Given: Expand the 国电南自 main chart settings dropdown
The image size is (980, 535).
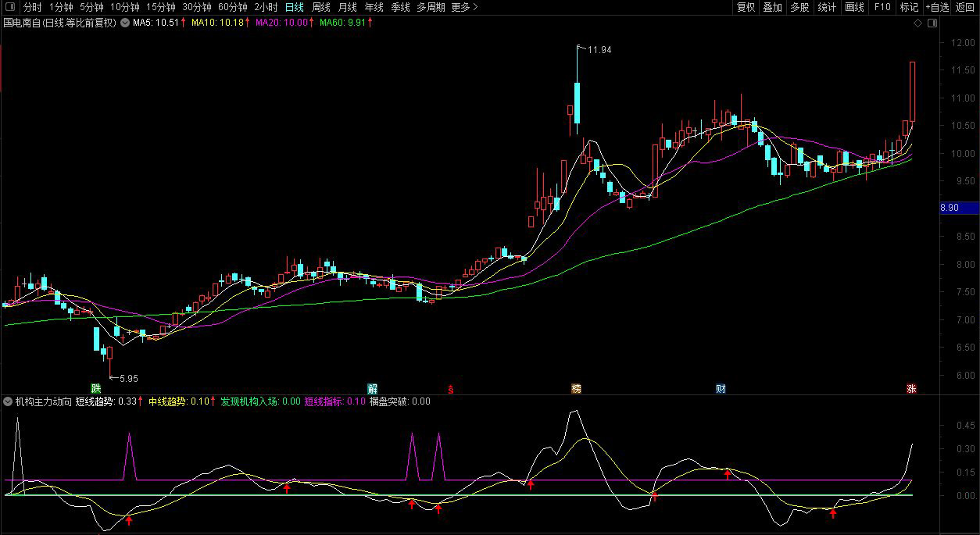Looking at the screenshot, I should (x=124, y=23).
